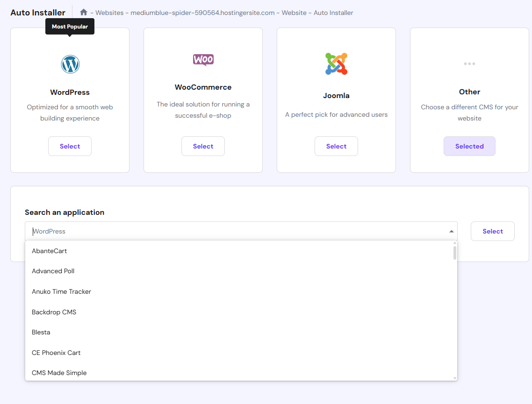Click the WordPress card title

(x=70, y=92)
